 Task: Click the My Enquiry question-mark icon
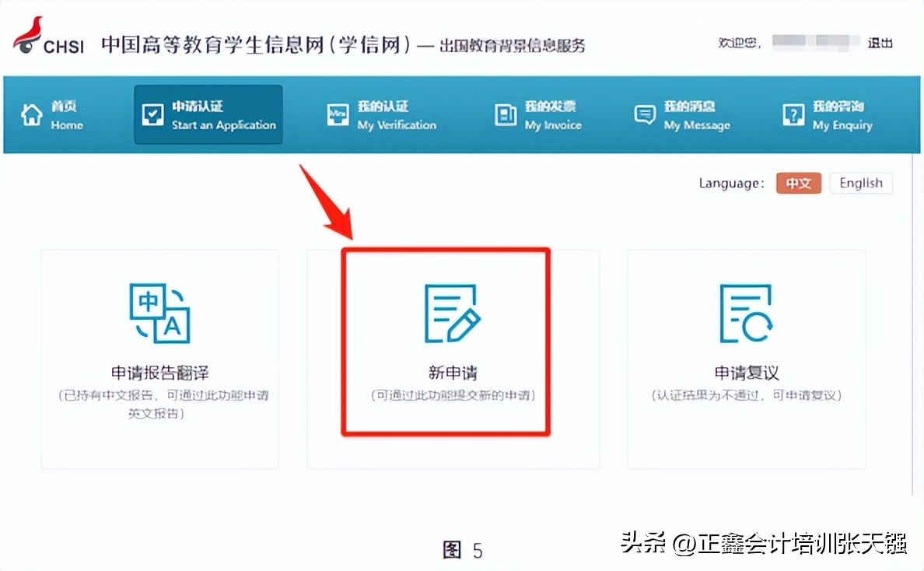[793, 114]
